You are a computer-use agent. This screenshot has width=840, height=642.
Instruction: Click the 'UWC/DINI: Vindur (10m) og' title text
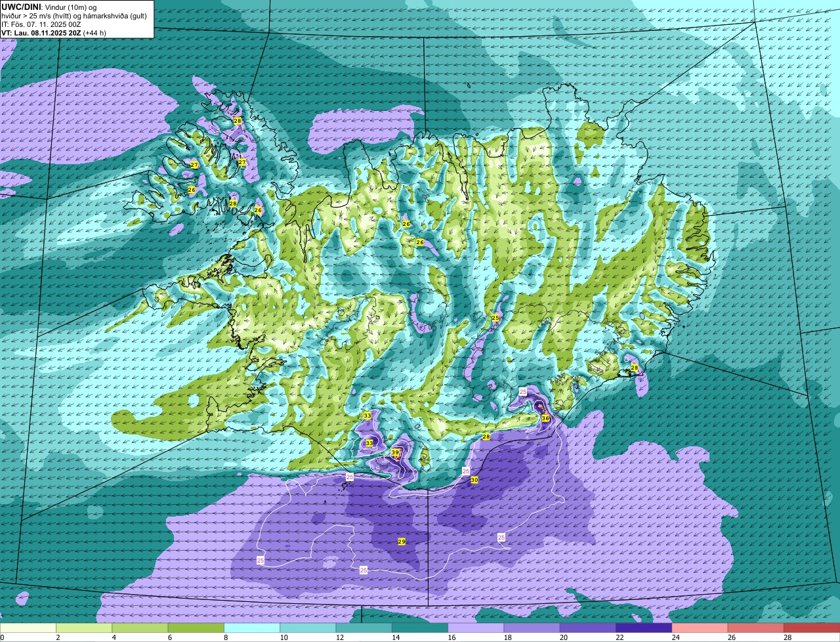pos(49,7)
